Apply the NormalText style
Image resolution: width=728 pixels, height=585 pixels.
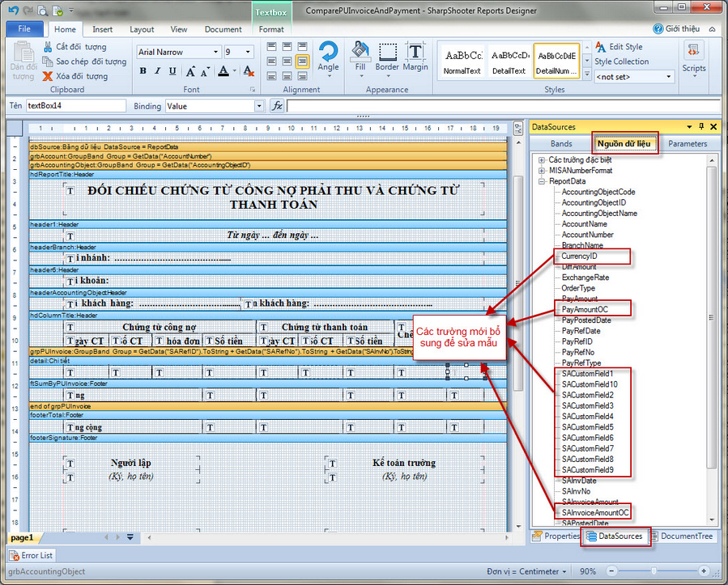(462, 61)
